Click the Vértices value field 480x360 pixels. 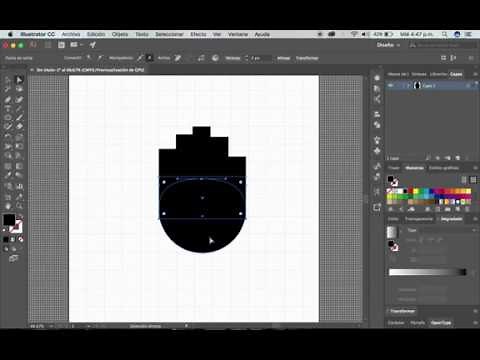(261, 58)
